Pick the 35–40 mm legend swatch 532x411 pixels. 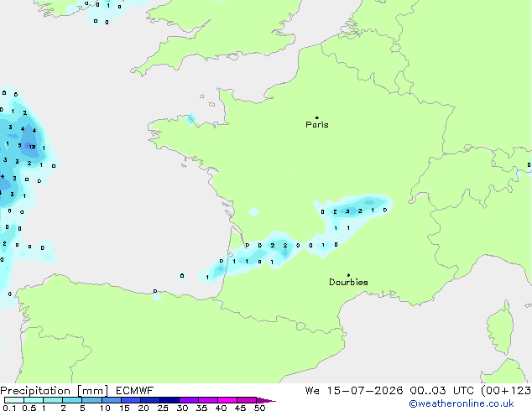point(208,400)
